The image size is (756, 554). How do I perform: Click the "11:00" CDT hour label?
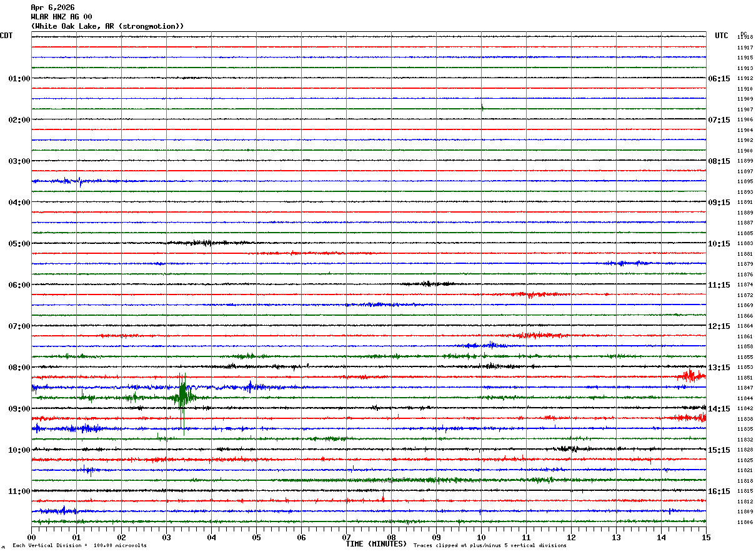tap(19, 491)
